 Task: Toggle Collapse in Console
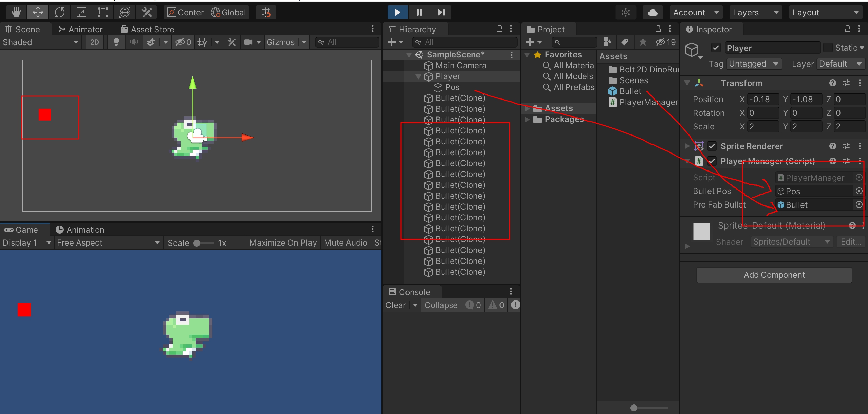tap(441, 305)
